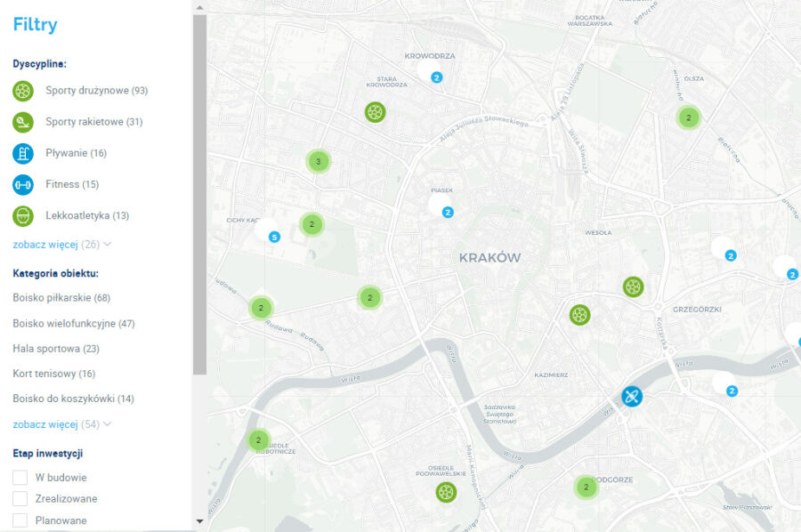Select the Sporty rakietowe filter icon

click(21, 122)
